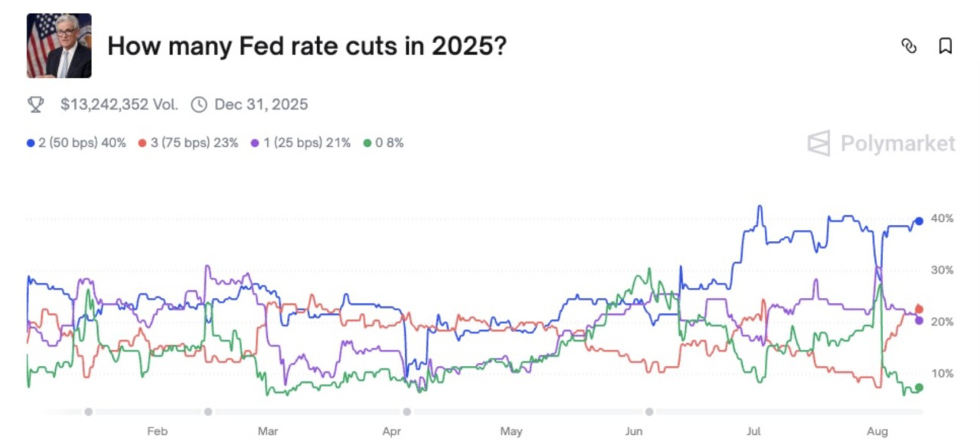980x448 pixels.
Task: Click the 'Dec 31, 2025' end date label
Action: pyautogui.click(x=261, y=104)
